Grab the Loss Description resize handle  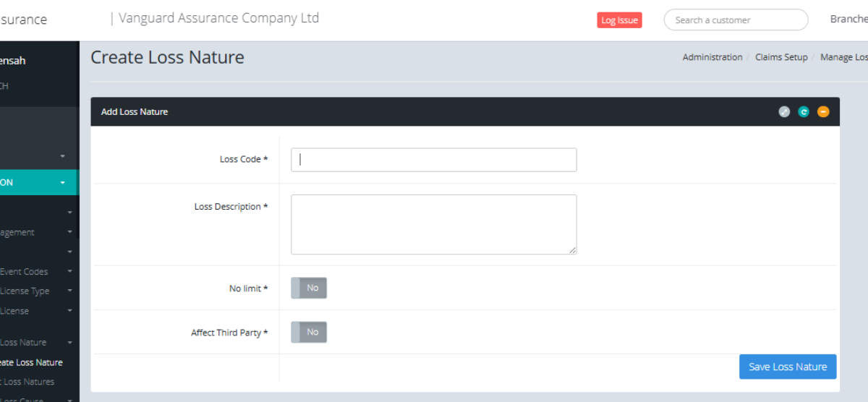(573, 250)
